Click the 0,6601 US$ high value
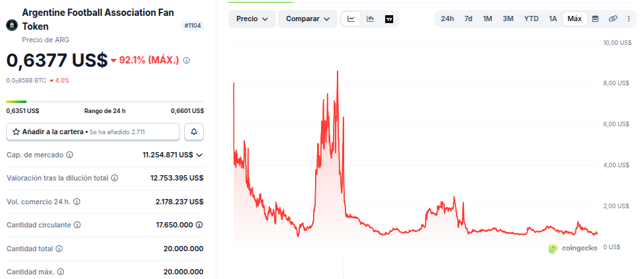This screenshot has width=644, height=279. pyautogui.click(x=187, y=111)
